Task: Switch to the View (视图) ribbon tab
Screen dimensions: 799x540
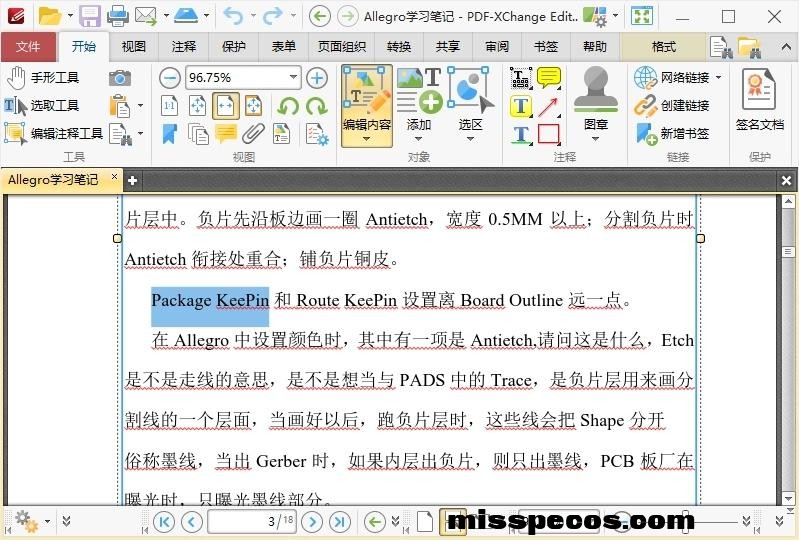Action: [134, 47]
